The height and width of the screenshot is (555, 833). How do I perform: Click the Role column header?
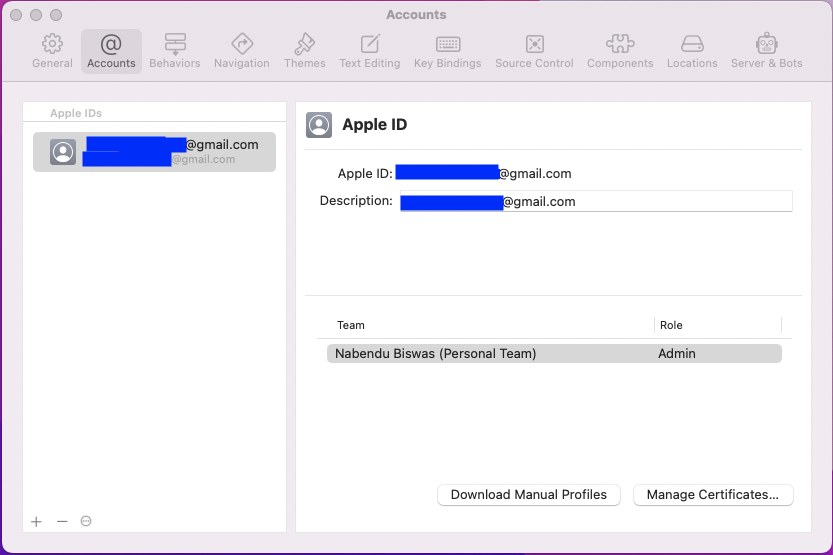pyautogui.click(x=671, y=325)
